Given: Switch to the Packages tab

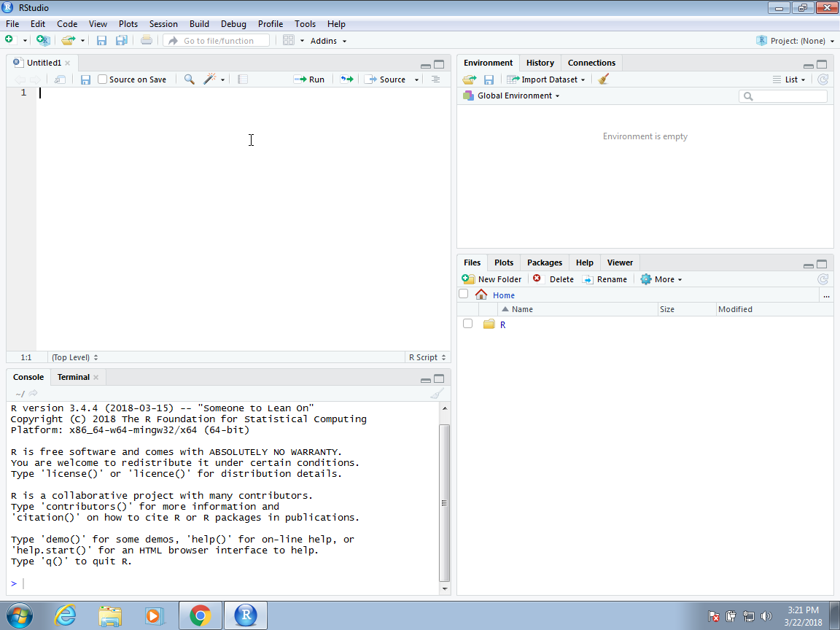Looking at the screenshot, I should 544,262.
